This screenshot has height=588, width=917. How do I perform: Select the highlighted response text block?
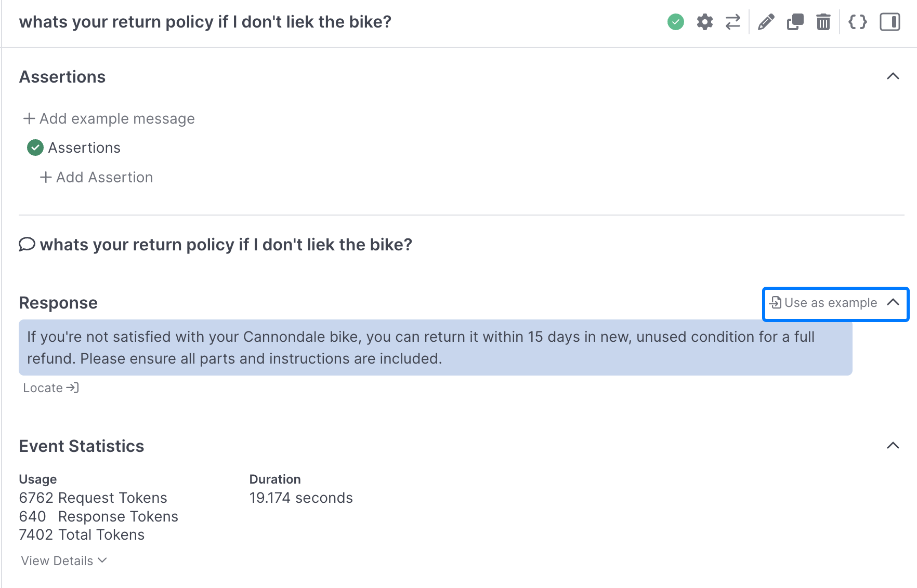tap(435, 348)
